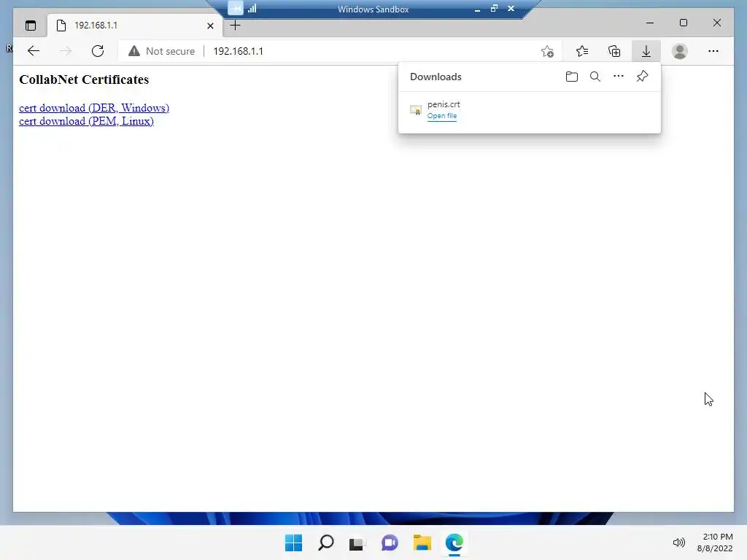Viewport: 747px width, 560px height.
Task: Open the profile account icon
Action: coord(680,51)
